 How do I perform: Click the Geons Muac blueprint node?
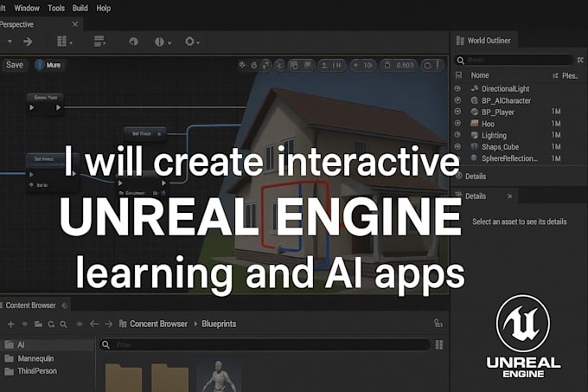[45, 103]
